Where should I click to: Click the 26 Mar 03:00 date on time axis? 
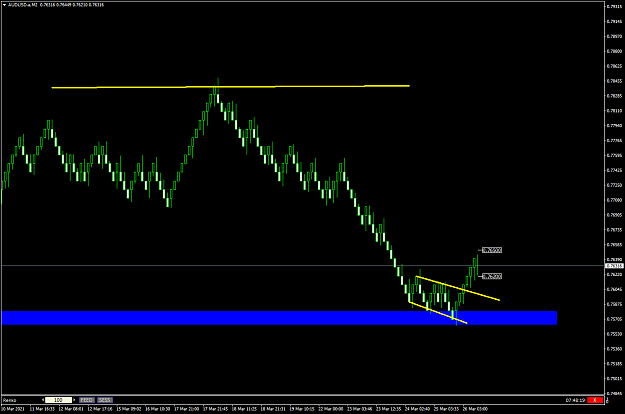tap(475, 409)
